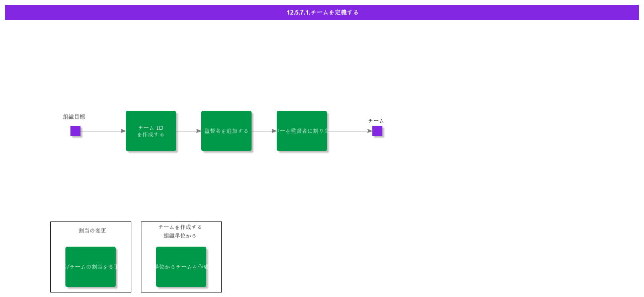Viewport: 644px width, 297px height.
Task: Open the 単位からチームを作成 green box
Action: (x=181, y=267)
